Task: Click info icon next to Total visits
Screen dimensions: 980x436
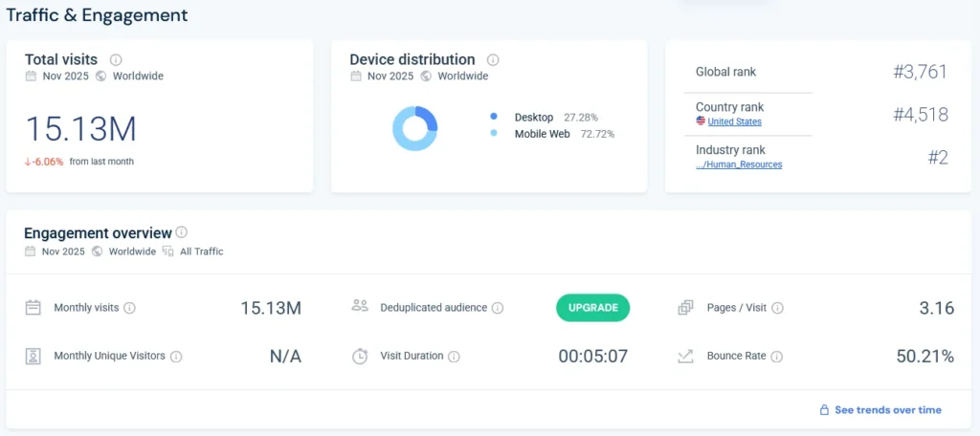Action: pyautogui.click(x=116, y=59)
